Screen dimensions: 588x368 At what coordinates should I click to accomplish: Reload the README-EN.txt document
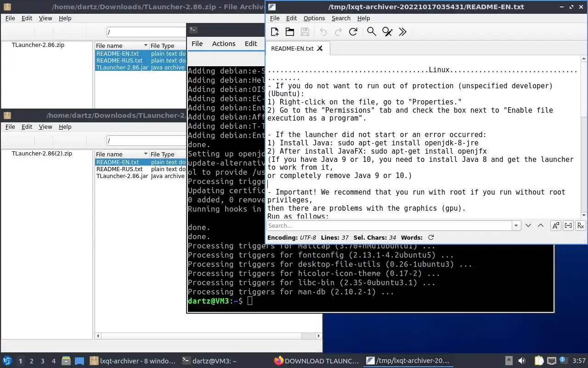click(x=353, y=32)
